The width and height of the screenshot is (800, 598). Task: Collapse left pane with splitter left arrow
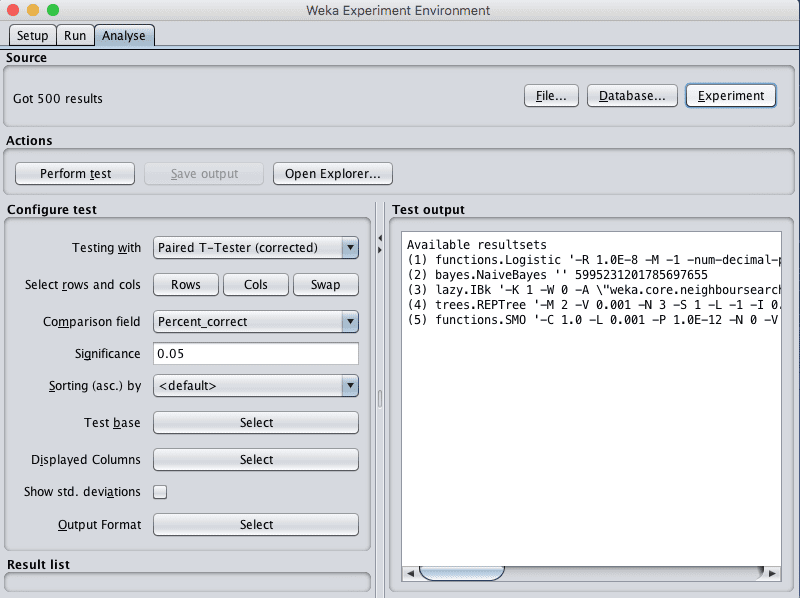[x=380, y=238]
